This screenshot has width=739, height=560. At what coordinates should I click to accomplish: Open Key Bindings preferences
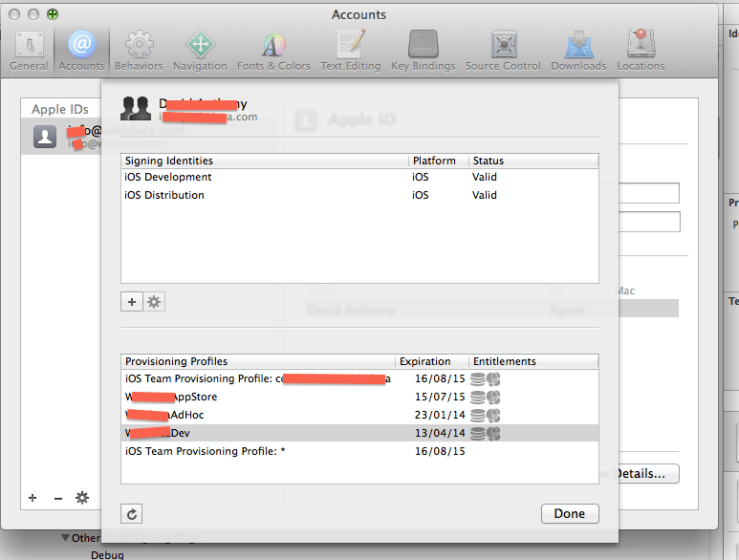click(423, 51)
